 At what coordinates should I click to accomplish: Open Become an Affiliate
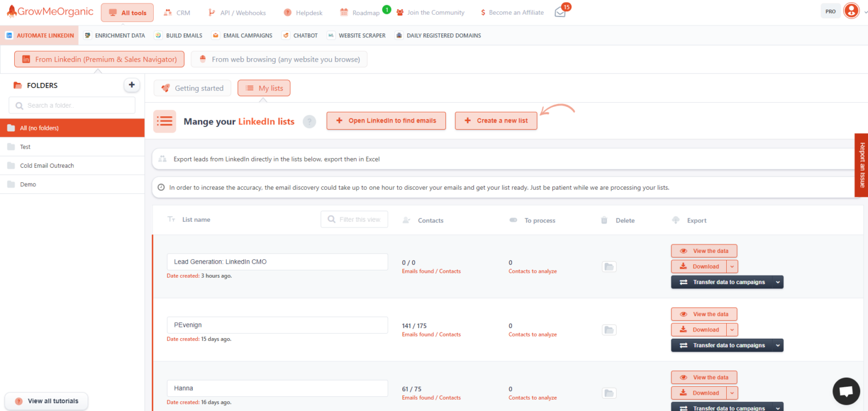coord(512,12)
